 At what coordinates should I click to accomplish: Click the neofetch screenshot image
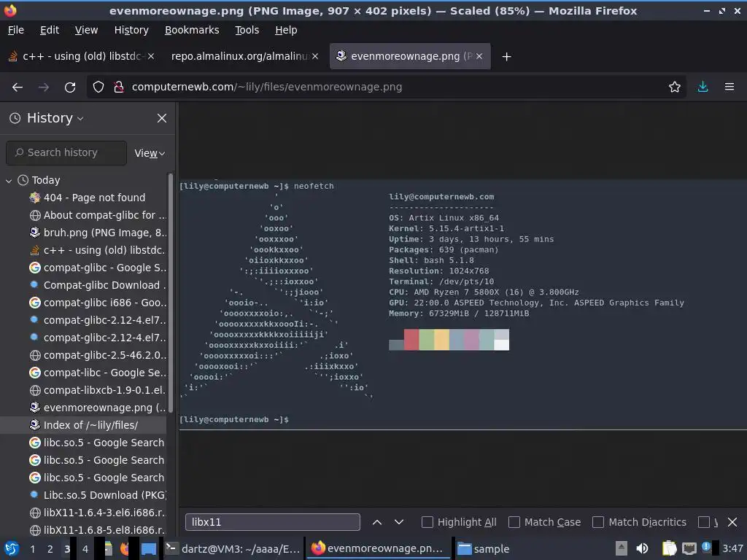(463, 305)
